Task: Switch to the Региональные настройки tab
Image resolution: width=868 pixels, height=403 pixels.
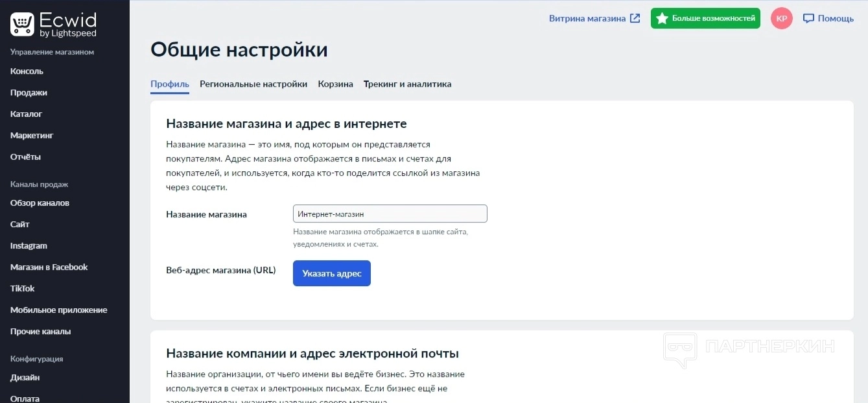Action: (x=253, y=84)
